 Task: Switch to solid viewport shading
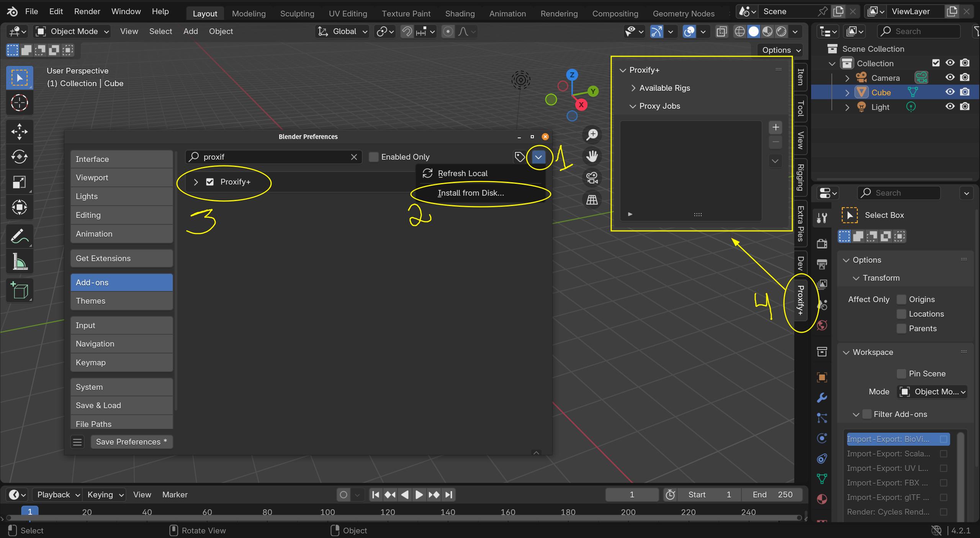click(754, 31)
